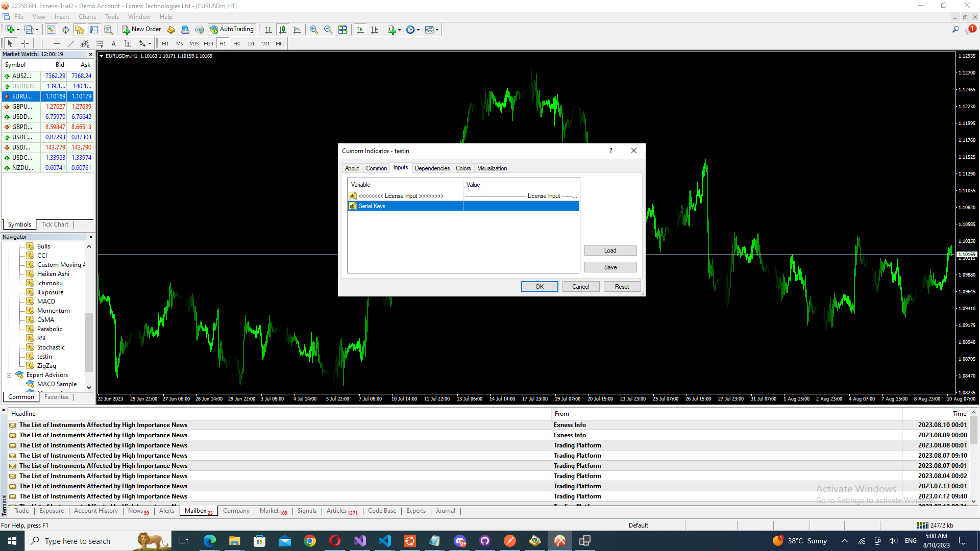Select the Fibonacci retracement tool
The image size is (980, 551).
click(x=100, y=44)
